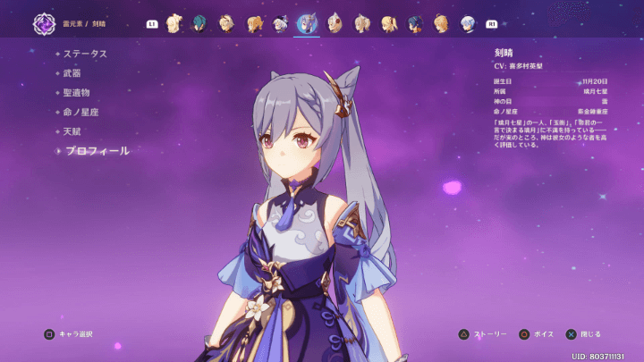Select the dark teal-haired character portrait

[x=199, y=23]
